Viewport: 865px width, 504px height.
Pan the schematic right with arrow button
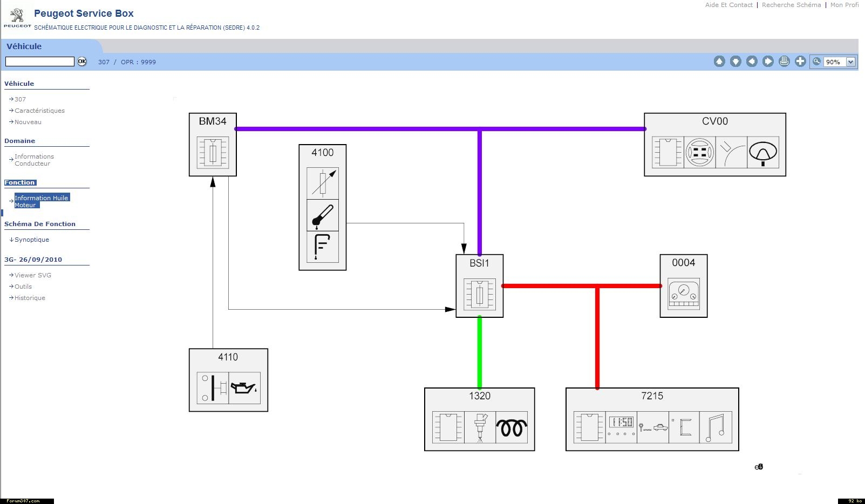pos(767,62)
